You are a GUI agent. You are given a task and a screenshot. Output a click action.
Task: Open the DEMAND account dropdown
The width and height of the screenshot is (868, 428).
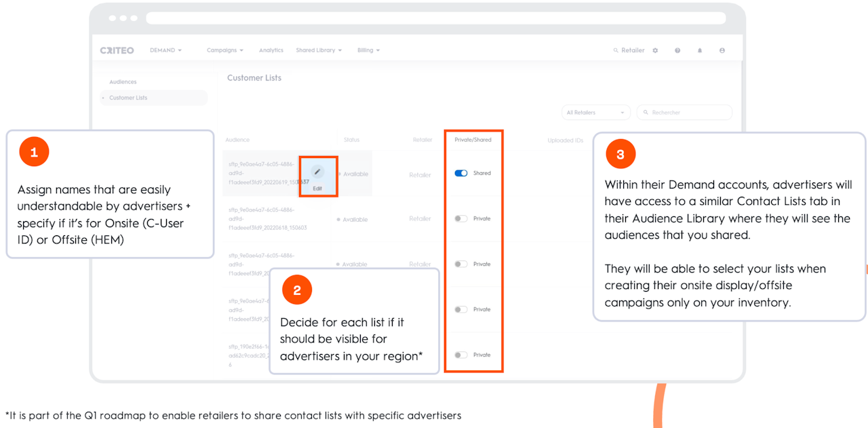pyautogui.click(x=165, y=50)
